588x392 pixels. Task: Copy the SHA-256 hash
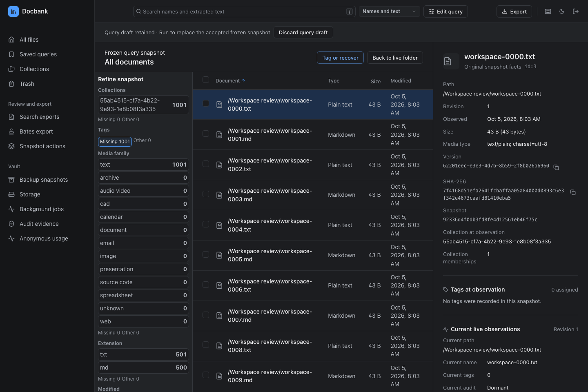click(573, 192)
